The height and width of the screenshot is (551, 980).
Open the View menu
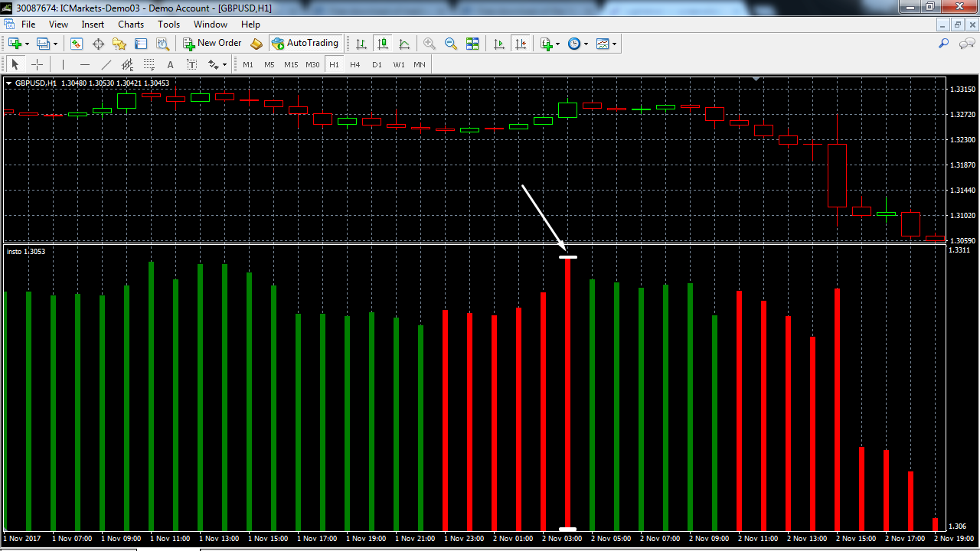[x=58, y=24]
